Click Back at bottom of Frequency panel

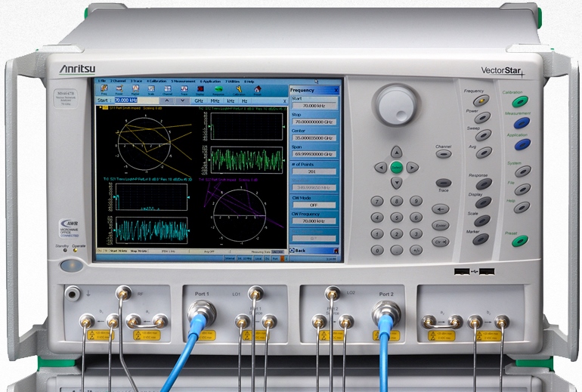coord(300,250)
